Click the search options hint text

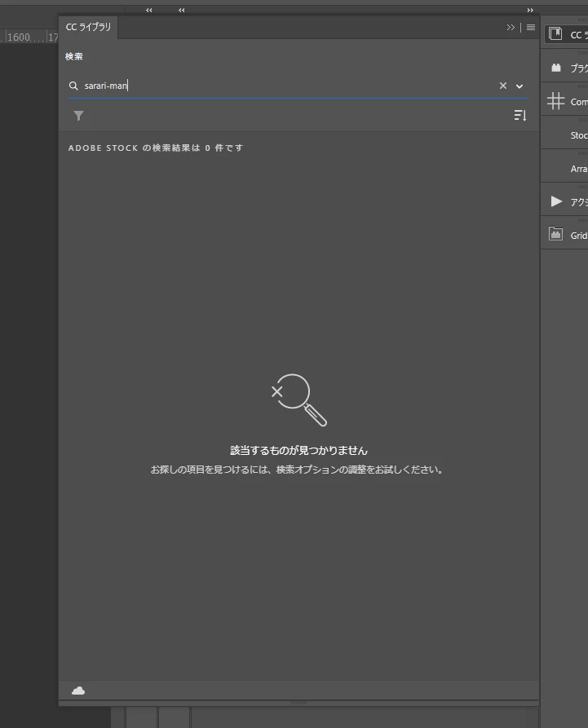pos(297,470)
